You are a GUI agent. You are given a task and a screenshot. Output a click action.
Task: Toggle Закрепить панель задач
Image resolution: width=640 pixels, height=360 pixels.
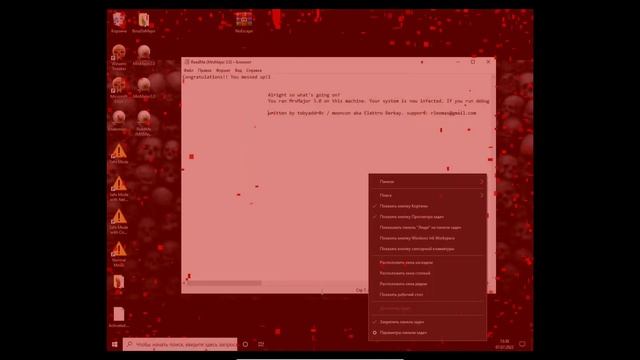click(x=427, y=322)
